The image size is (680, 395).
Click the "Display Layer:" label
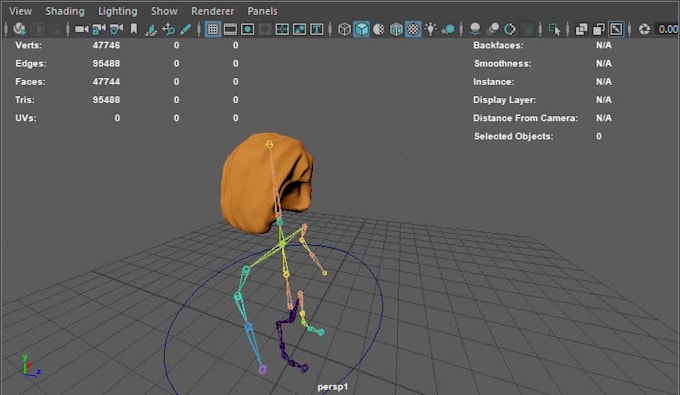click(x=504, y=100)
